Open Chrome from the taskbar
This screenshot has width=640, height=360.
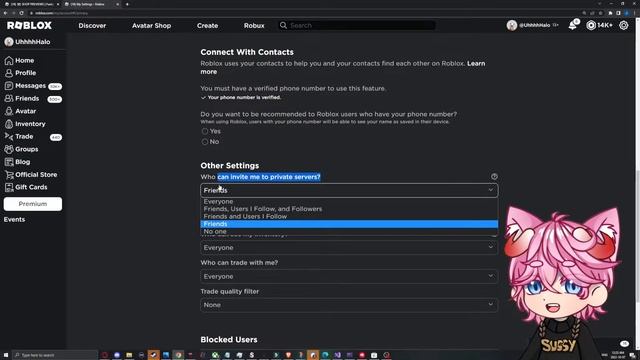(x=178, y=355)
